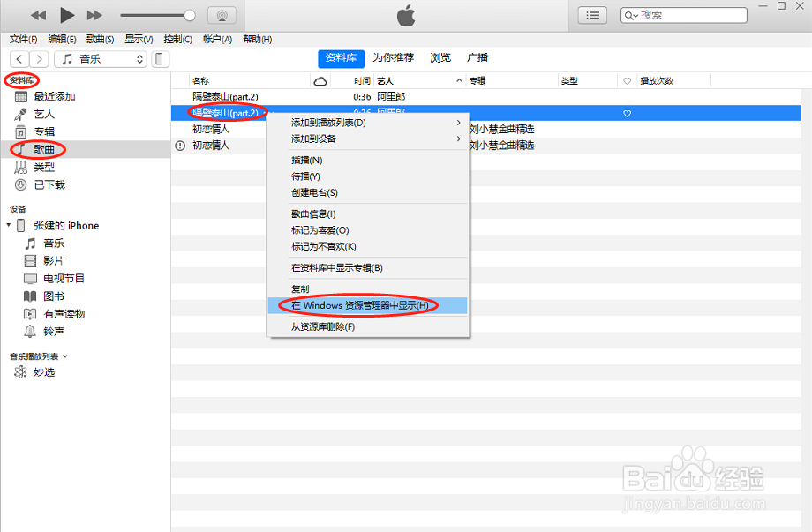Select first 隔壁泰山(part.2) song row
Screen dimensions: 812x532
[486, 97]
